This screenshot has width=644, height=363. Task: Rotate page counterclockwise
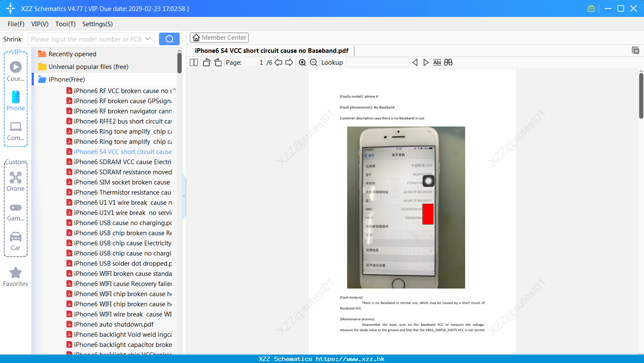tap(206, 62)
